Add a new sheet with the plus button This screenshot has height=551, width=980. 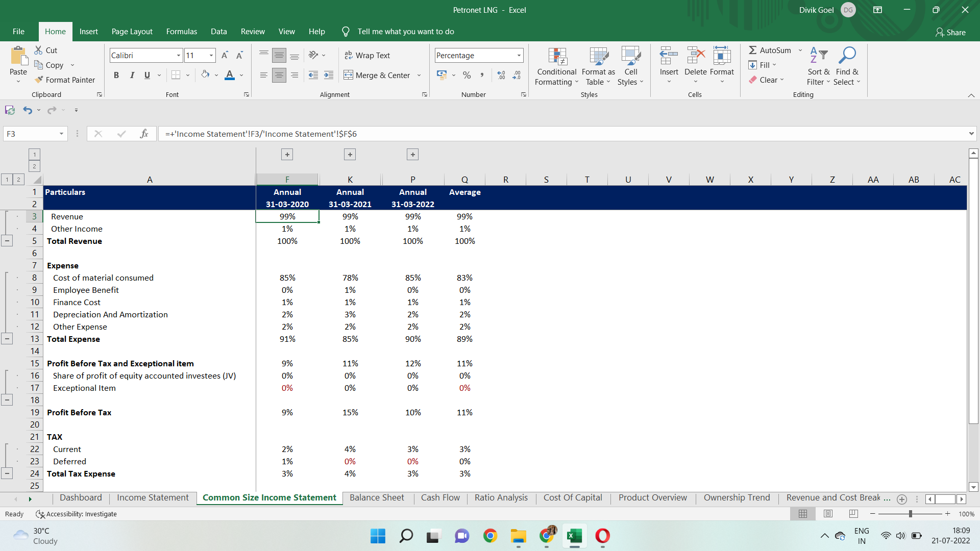click(x=902, y=499)
